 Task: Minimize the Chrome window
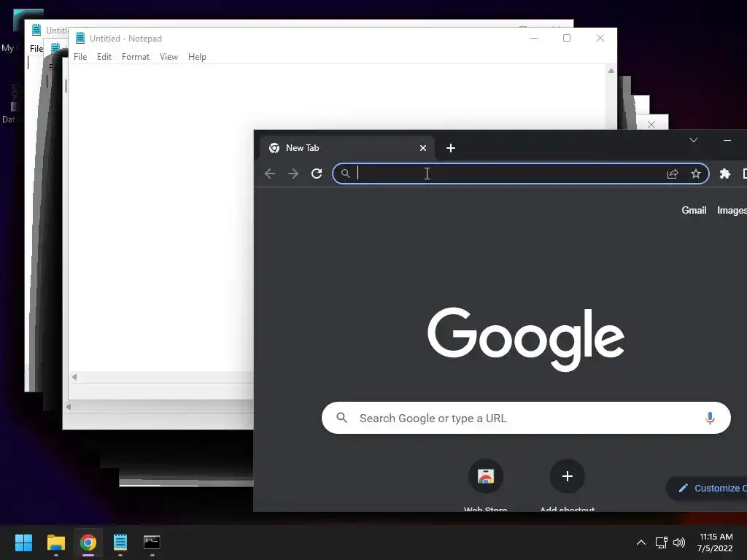pos(727,140)
